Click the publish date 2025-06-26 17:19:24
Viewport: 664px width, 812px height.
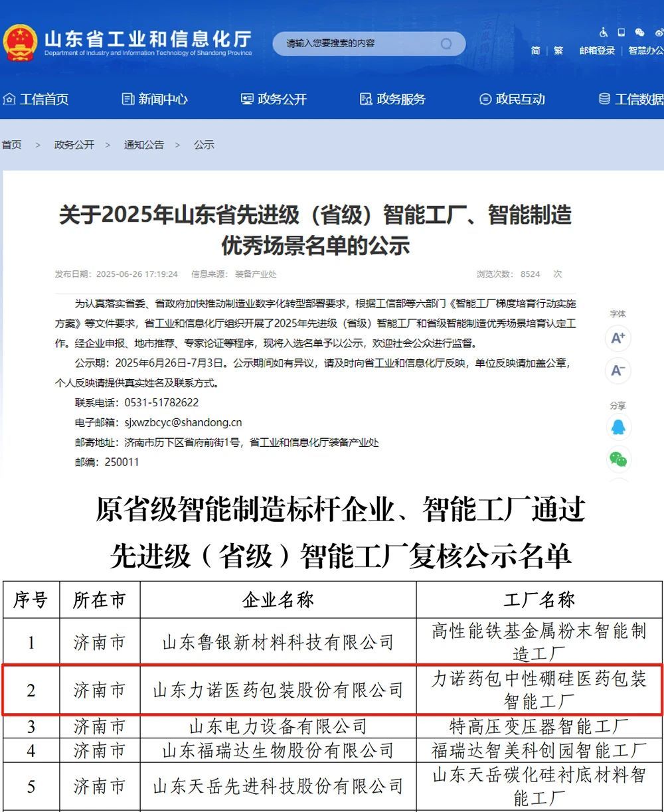(137, 274)
